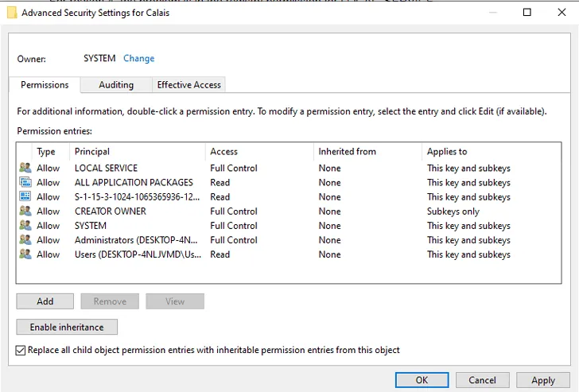Select the Administrators (DESKTOP-4N... principal entry
579x392 pixels.
point(136,240)
